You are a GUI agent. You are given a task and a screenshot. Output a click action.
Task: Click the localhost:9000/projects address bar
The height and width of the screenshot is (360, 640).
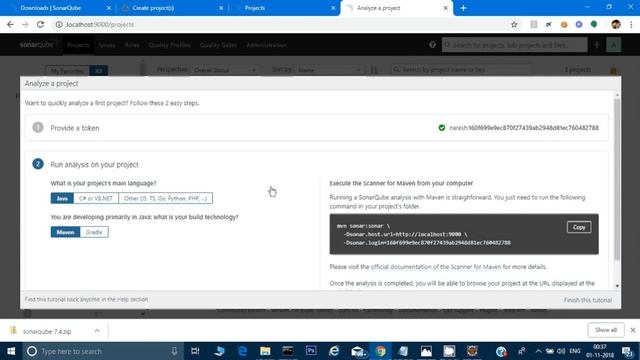(282, 24)
